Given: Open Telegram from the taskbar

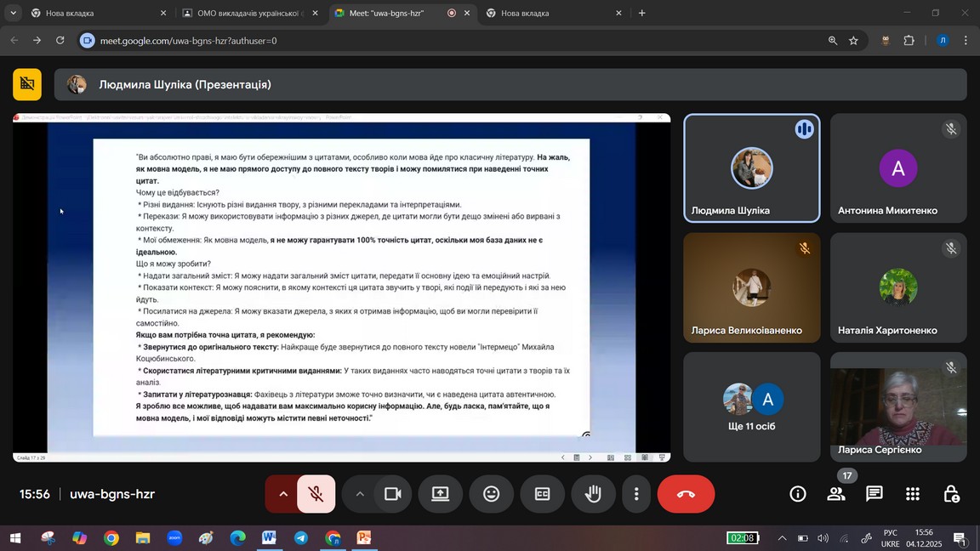Looking at the screenshot, I should click(x=301, y=538).
